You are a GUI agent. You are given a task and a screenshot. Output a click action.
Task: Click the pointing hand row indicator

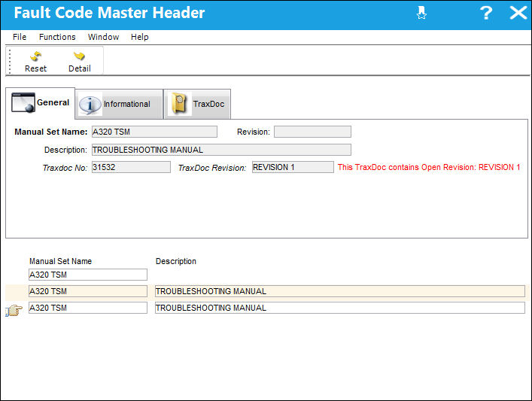14,311
